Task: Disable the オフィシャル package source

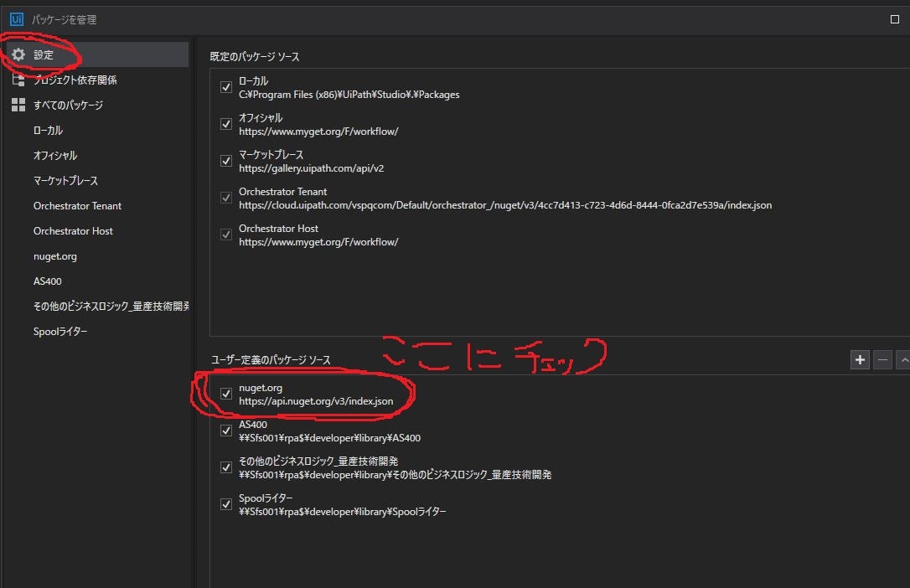Action: coord(225,123)
